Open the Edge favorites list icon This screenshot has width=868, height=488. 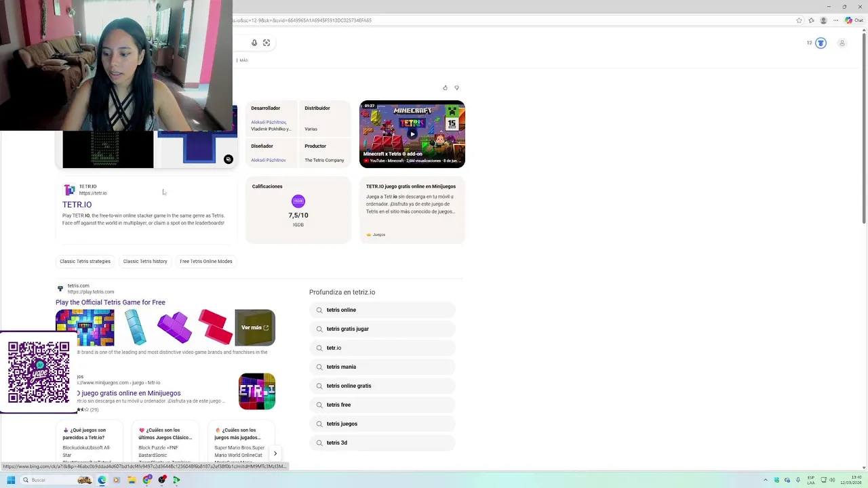pos(811,20)
